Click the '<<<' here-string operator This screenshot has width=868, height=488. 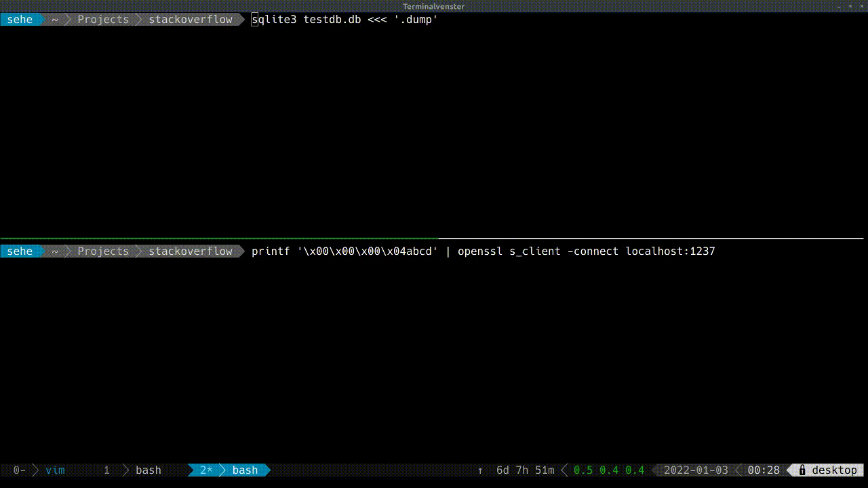(377, 20)
